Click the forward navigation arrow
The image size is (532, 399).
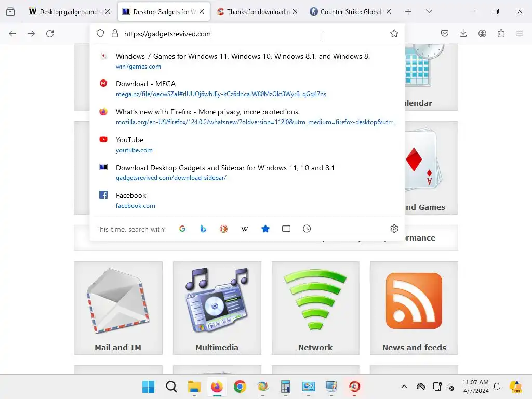tap(31, 34)
